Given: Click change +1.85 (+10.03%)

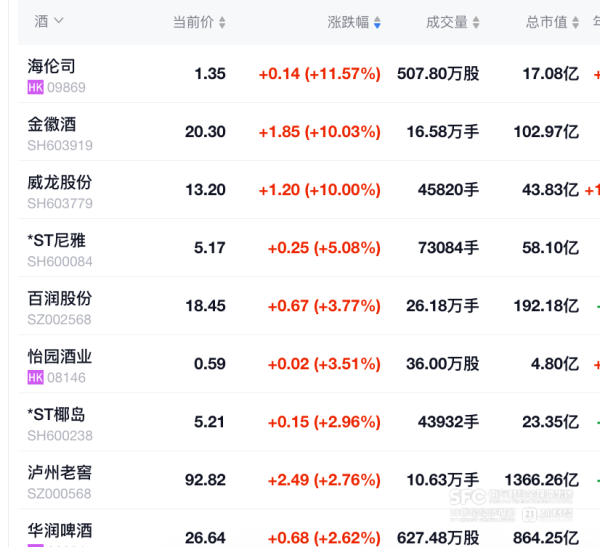Looking at the screenshot, I should pos(320,132).
